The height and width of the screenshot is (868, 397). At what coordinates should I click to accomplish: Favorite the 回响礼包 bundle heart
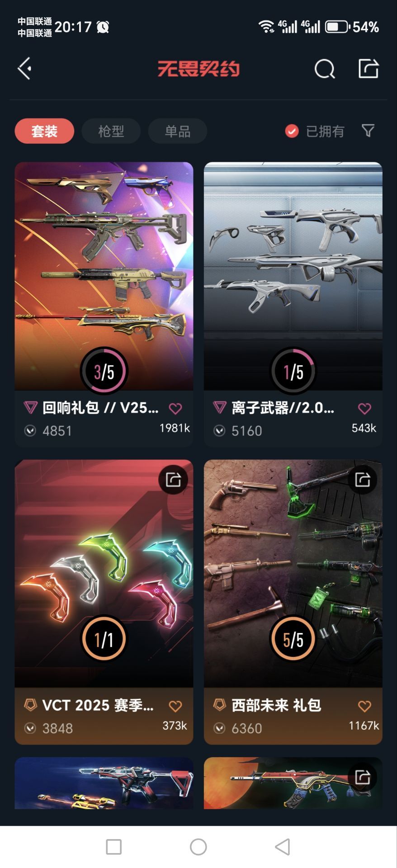point(175,409)
